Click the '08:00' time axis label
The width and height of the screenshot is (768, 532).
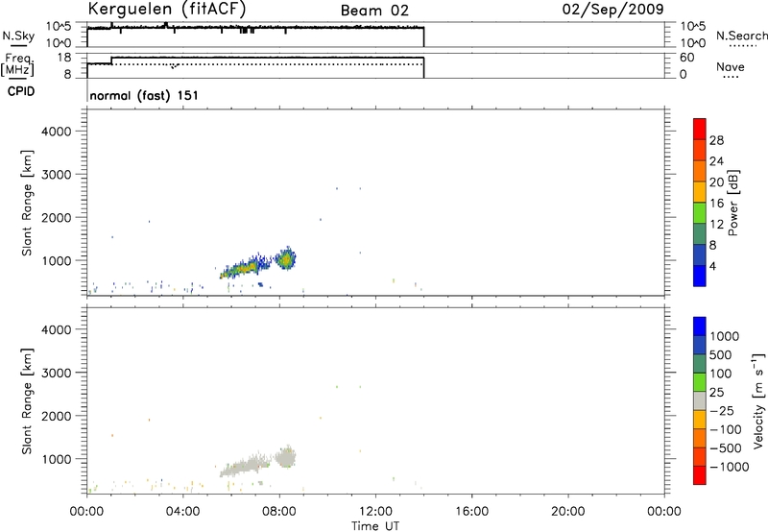coord(279,512)
